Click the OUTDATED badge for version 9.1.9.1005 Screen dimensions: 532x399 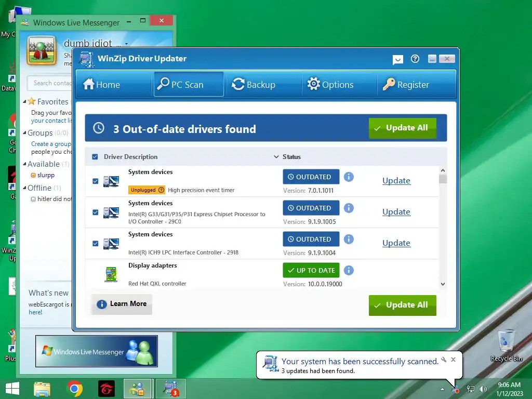tap(311, 208)
